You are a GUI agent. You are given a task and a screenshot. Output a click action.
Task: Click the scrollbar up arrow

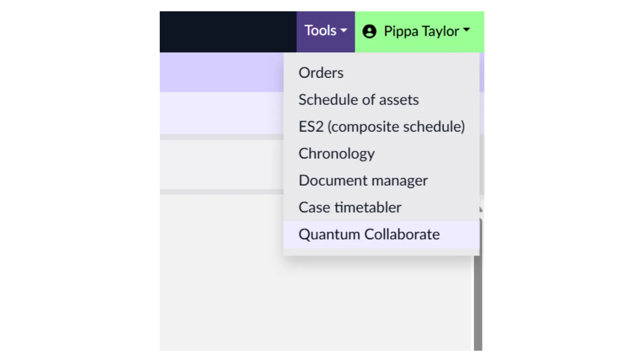480,210
